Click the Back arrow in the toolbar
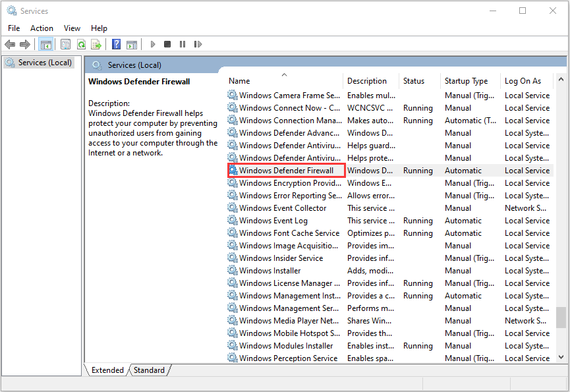570x392 pixels. (10, 44)
